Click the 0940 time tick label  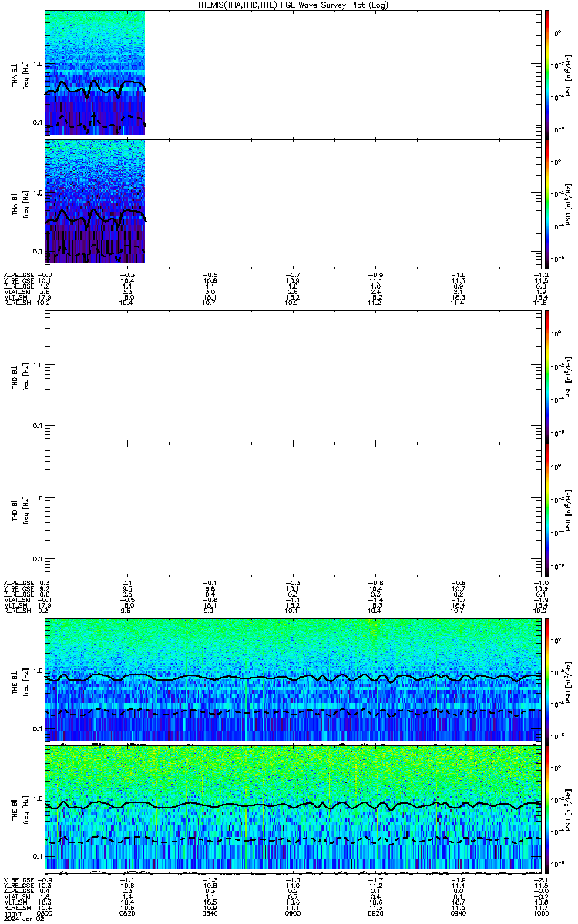click(457, 913)
